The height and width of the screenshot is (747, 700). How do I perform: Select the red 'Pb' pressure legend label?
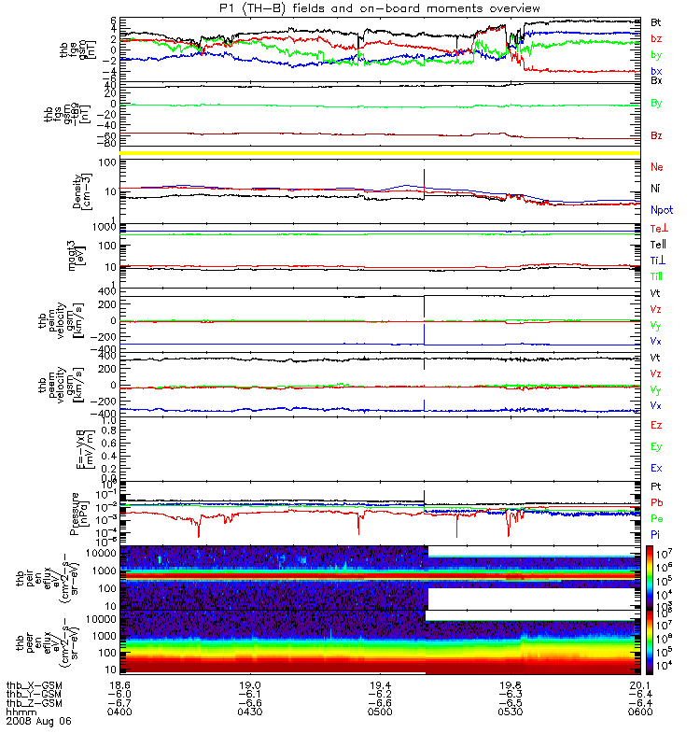[x=657, y=503]
